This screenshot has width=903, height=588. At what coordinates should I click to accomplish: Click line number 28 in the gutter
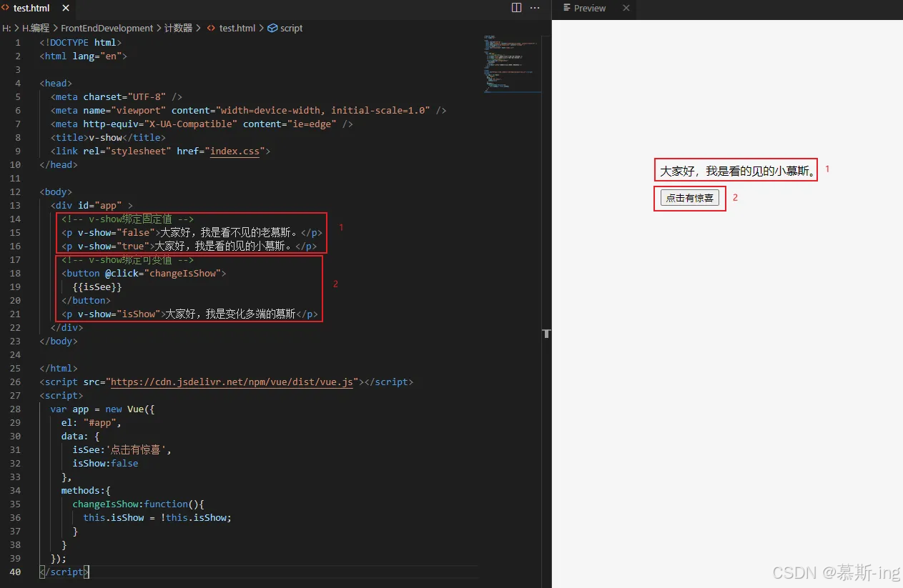(16, 409)
